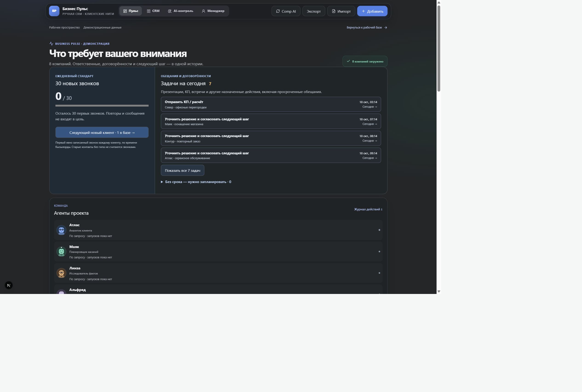Go to Журнал действий link
The image size is (582, 392).
pos(368,209)
